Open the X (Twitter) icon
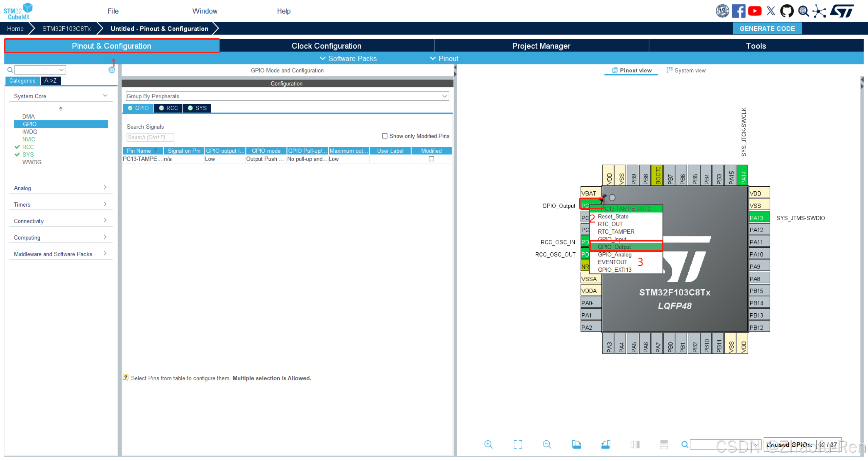The image size is (868, 461). click(x=771, y=11)
